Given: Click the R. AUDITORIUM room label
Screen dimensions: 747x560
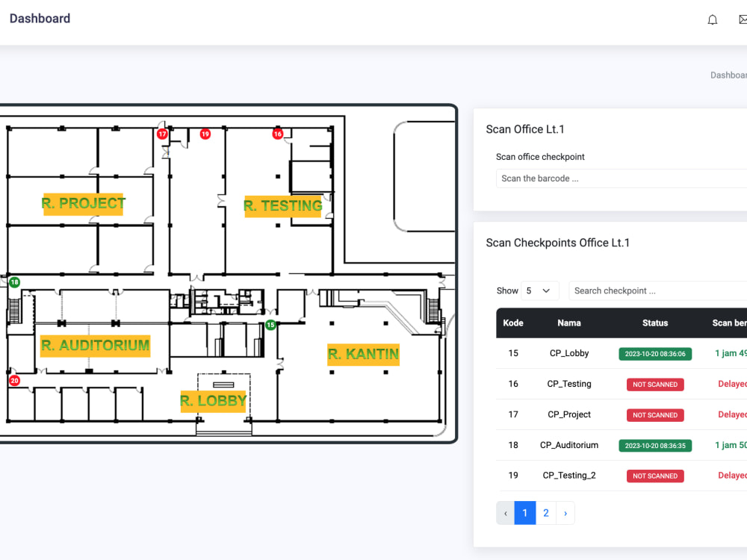Looking at the screenshot, I should pyautogui.click(x=96, y=346).
